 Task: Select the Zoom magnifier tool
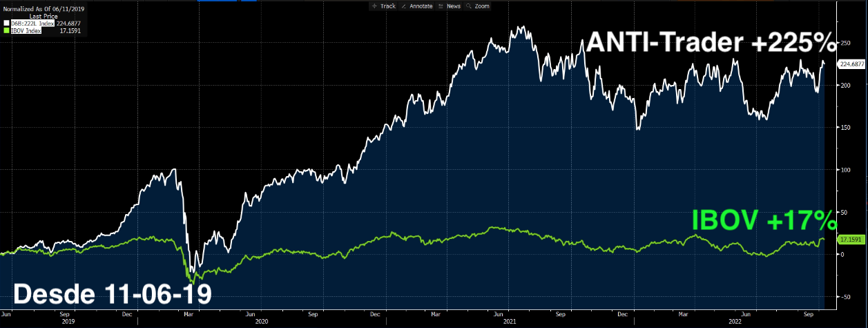tap(478, 6)
